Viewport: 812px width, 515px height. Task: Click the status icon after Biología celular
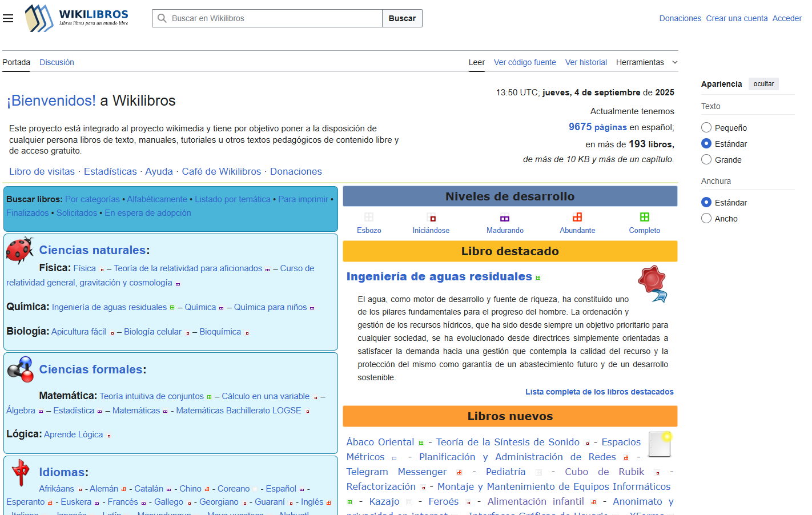tap(187, 333)
